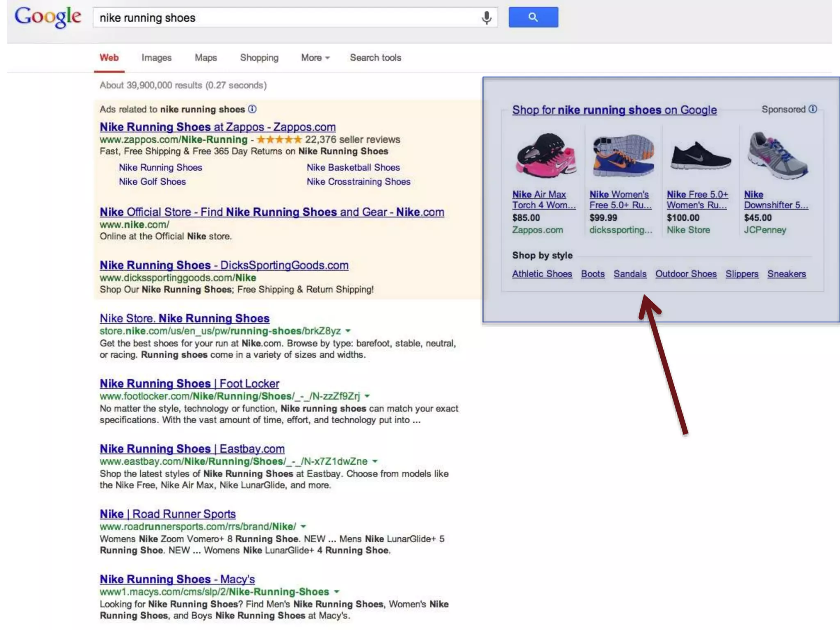Screen dimensions: 840x630
Task: Open dropdown arrow beside footlocker.com URL
Action: coord(367,396)
